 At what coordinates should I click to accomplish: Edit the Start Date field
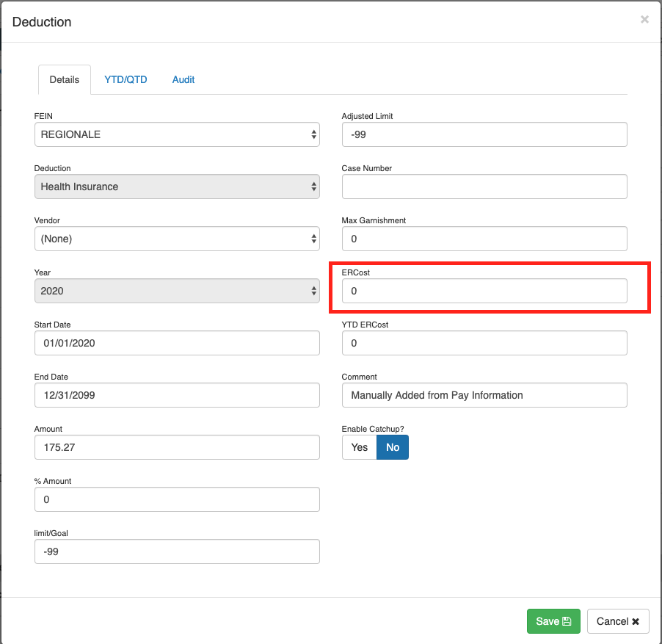point(177,343)
